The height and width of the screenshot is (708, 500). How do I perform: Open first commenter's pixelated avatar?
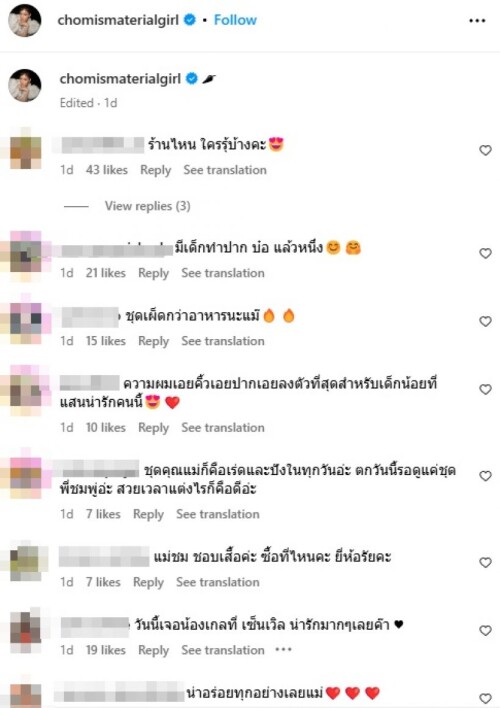26,152
